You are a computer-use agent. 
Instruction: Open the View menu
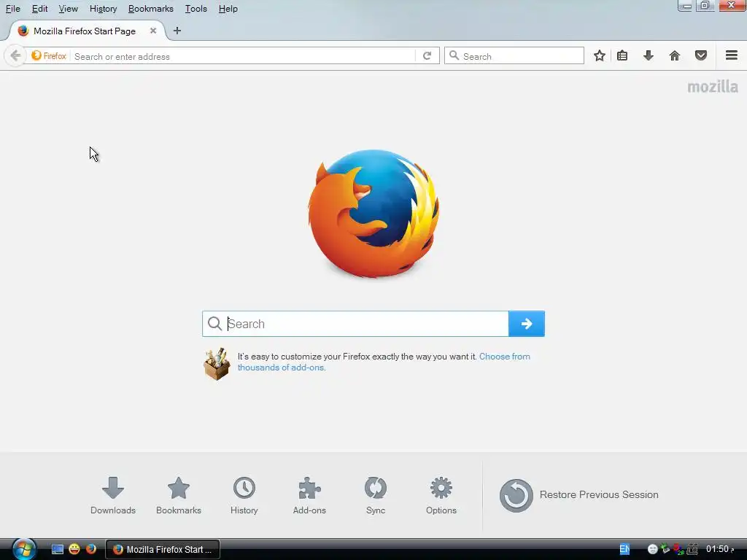(x=68, y=9)
